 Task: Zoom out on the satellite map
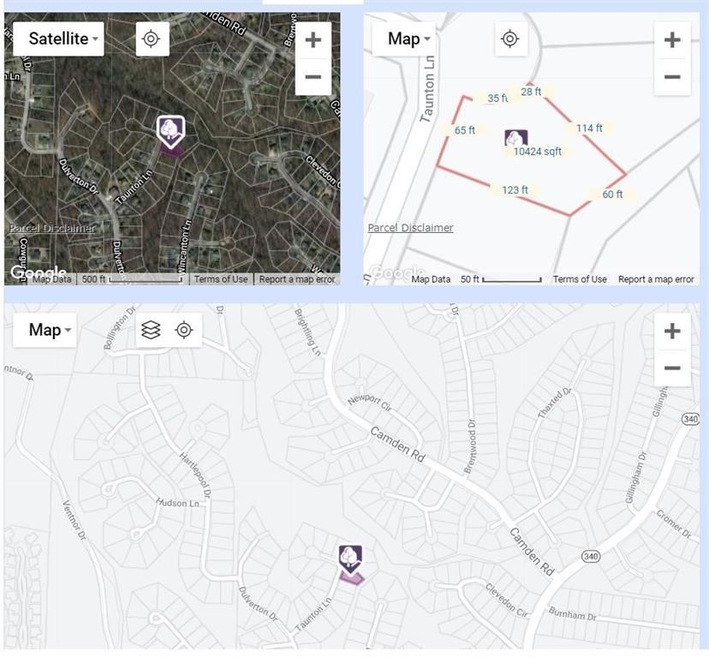(313, 77)
